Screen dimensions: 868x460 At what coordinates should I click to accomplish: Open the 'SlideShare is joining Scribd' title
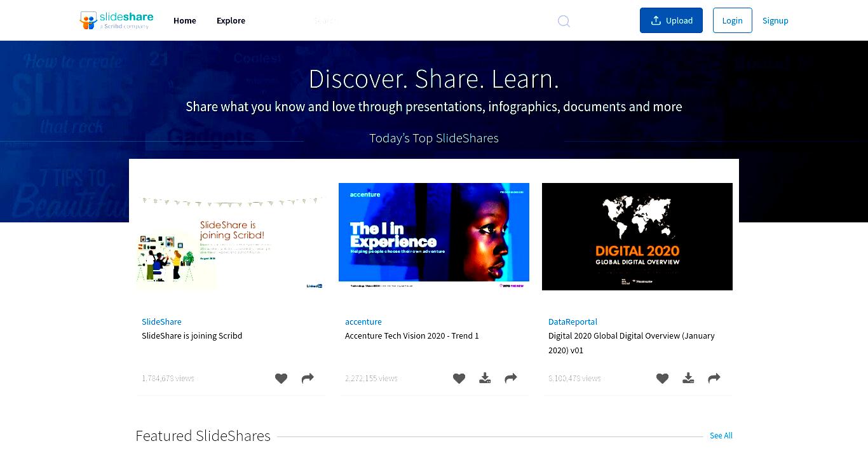coord(192,336)
